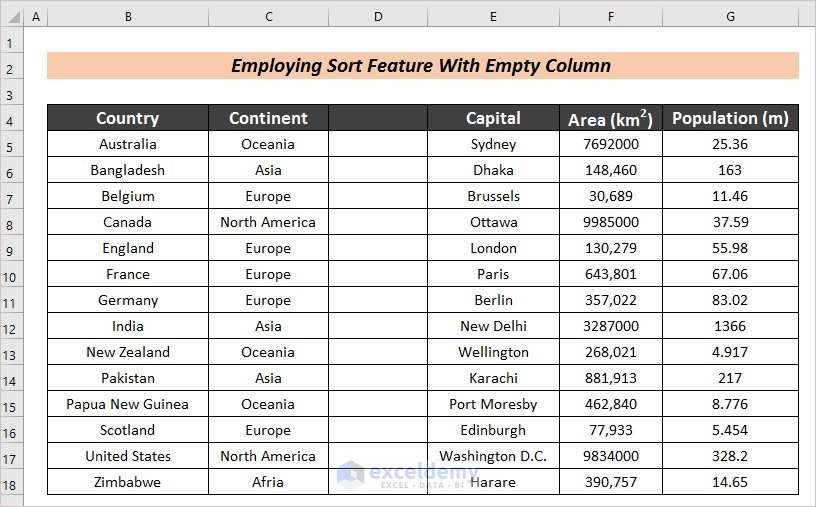Click the Continent header cell
This screenshot has height=507, width=816.
[268, 118]
